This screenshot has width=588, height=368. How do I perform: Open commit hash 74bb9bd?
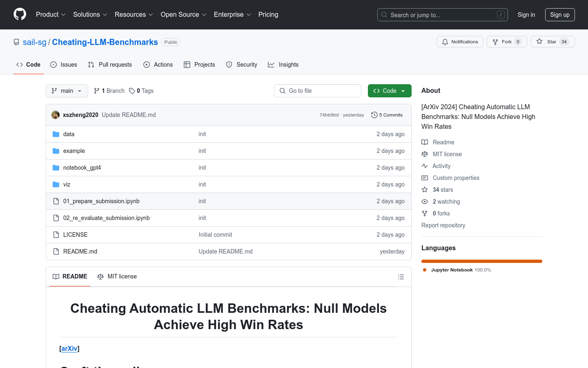329,115
